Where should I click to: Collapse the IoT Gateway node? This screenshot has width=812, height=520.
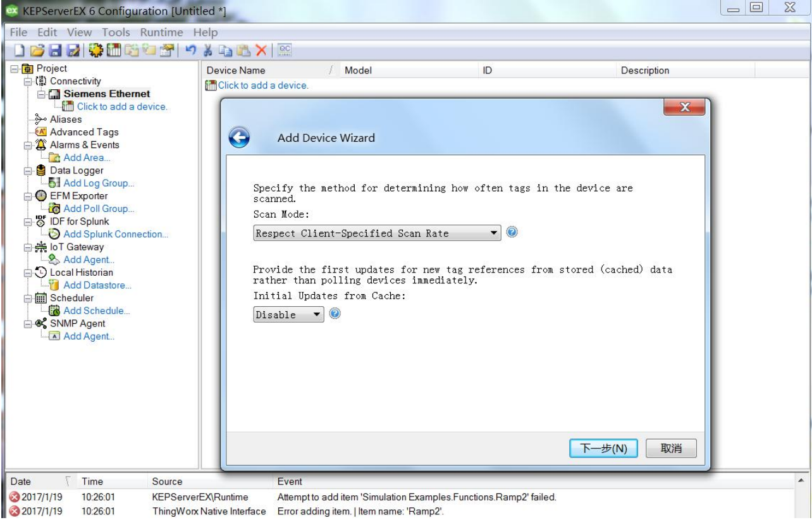tap(27, 247)
